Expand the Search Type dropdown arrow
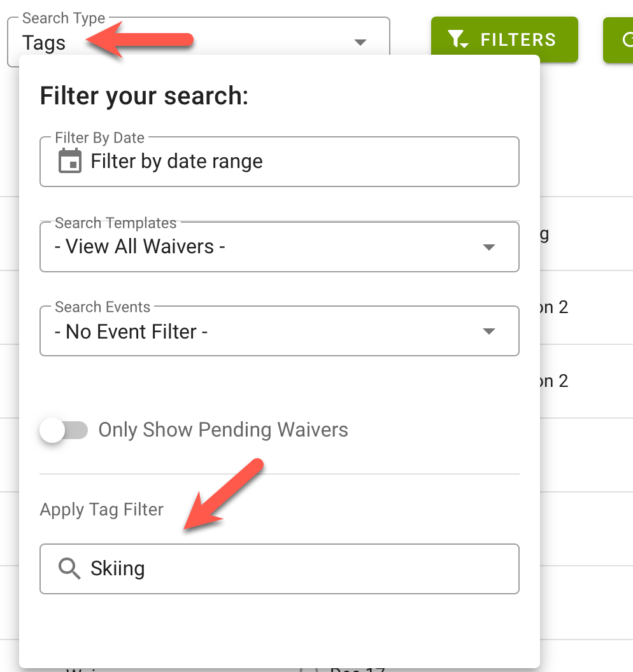Viewport: 633px width, 672px height. tap(360, 42)
